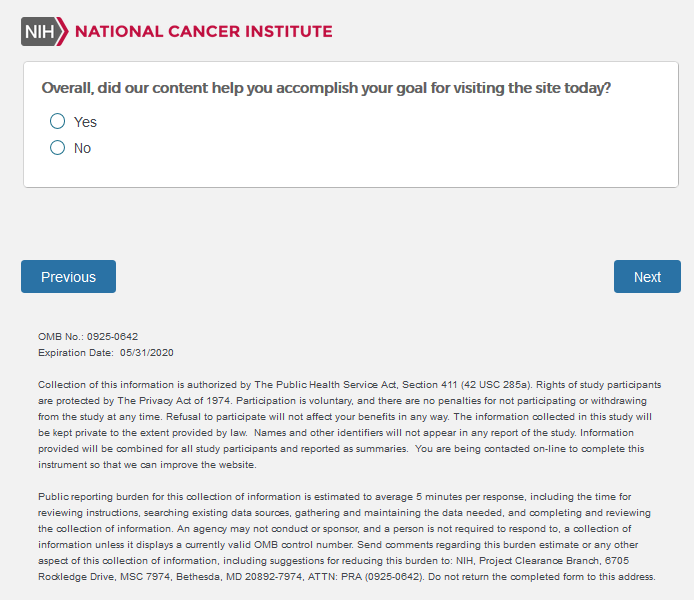
Task: Click the NIH logo badge
Action: tap(40, 31)
